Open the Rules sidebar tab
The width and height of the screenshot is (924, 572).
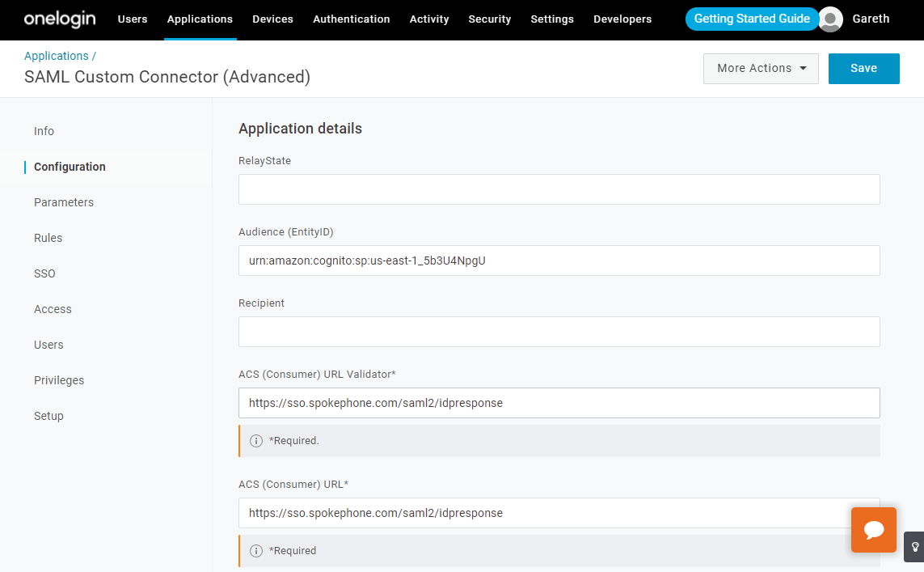tap(48, 238)
